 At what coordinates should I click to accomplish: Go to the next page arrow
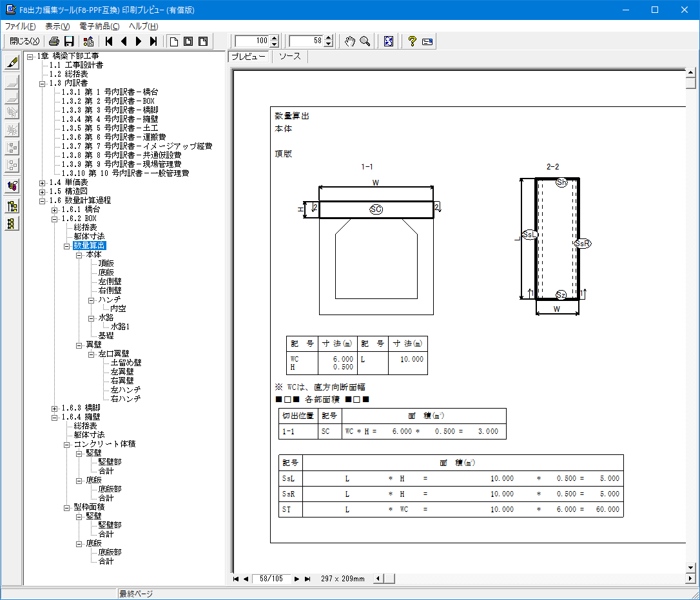[x=139, y=41]
